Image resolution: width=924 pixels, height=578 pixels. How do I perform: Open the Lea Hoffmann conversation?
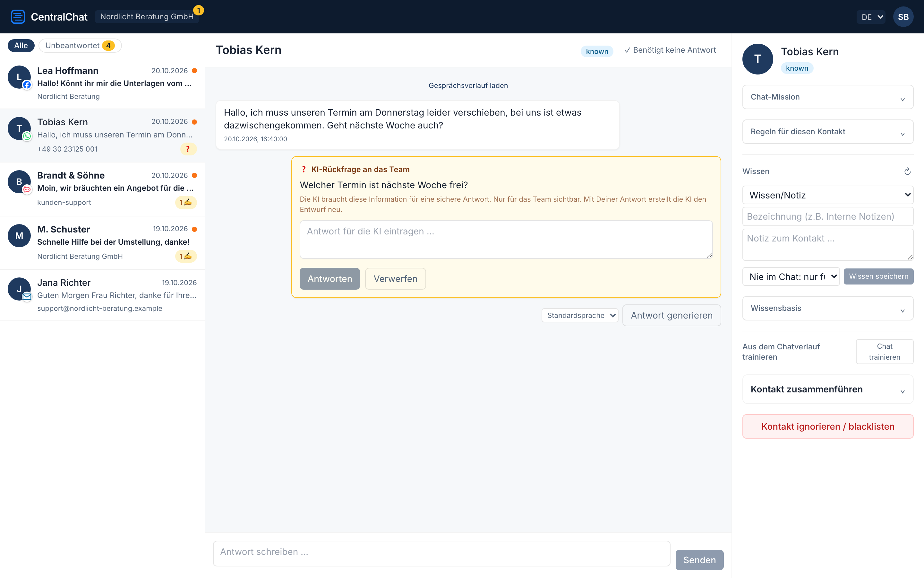pyautogui.click(x=102, y=83)
